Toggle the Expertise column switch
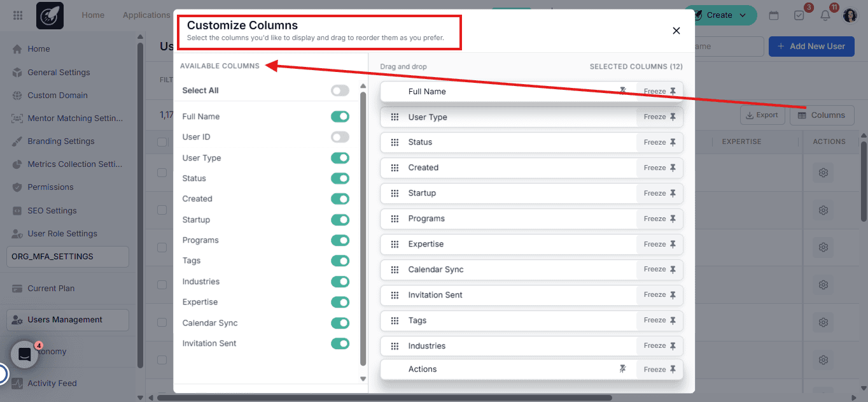The width and height of the screenshot is (868, 402). pyautogui.click(x=340, y=302)
